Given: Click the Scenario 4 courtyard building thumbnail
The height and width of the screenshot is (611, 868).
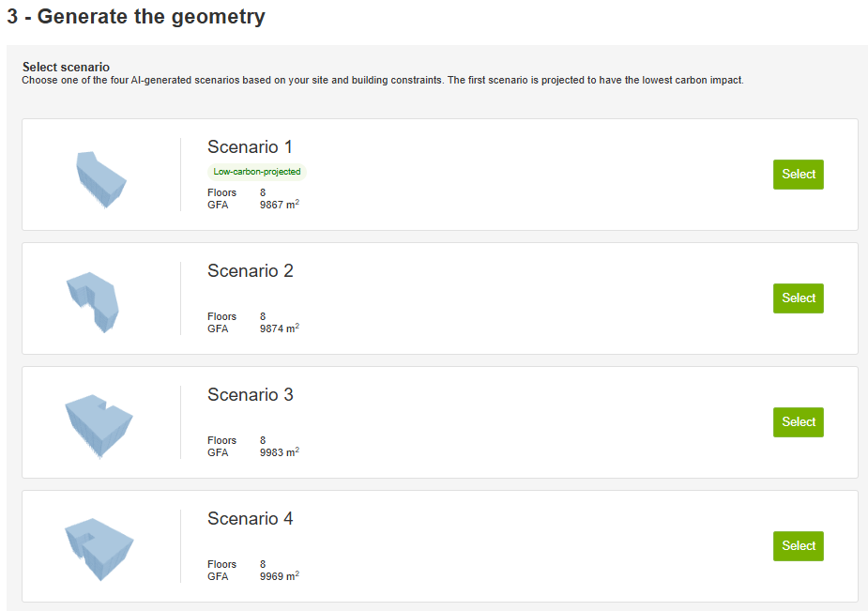Looking at the screenshot, I should click(99, 548).
